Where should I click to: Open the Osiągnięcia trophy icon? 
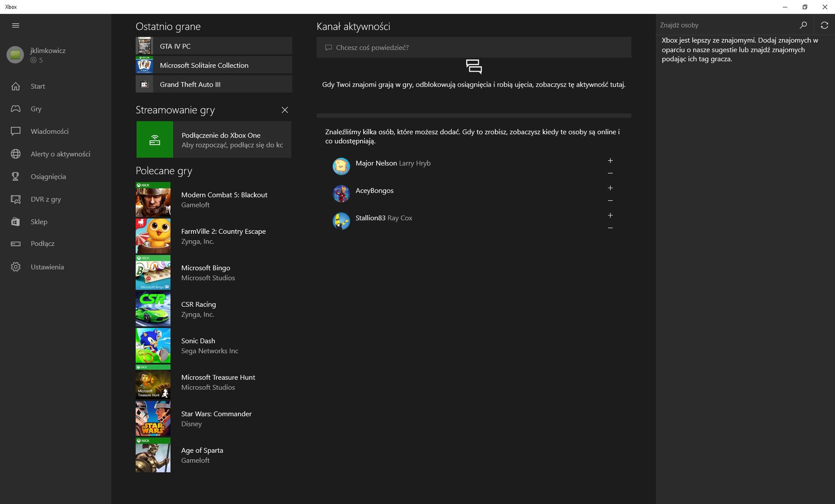pyautogui.click(x=16, y=176)
